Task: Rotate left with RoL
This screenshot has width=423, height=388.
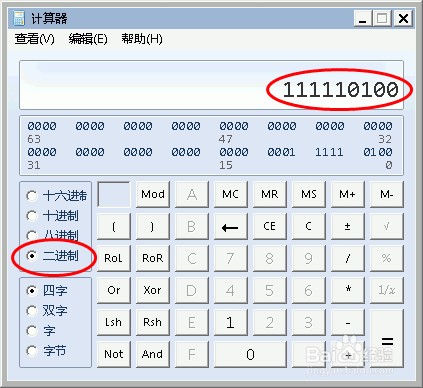Action: click(114, 258)
